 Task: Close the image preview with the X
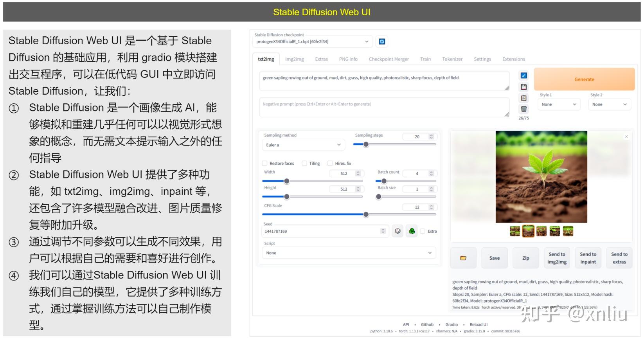[x=626, y=137]
